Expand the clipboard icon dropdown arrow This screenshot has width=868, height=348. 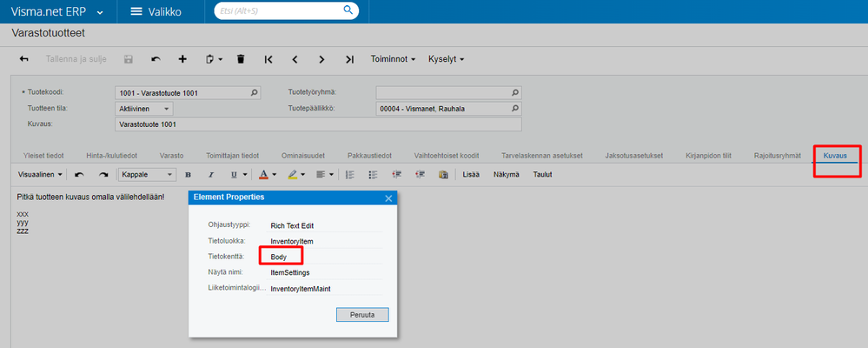click(x=220, y=60)
